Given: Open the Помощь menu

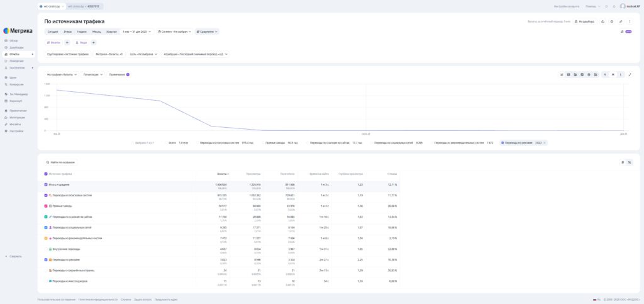Looking at the screenshot, I should (592, 6).
